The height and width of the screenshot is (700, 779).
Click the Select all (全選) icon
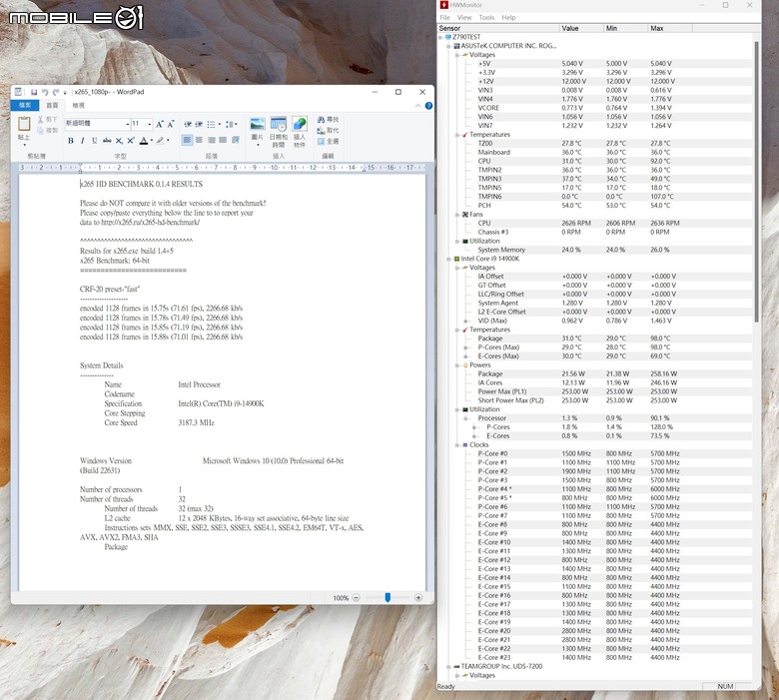pos(321,142)
